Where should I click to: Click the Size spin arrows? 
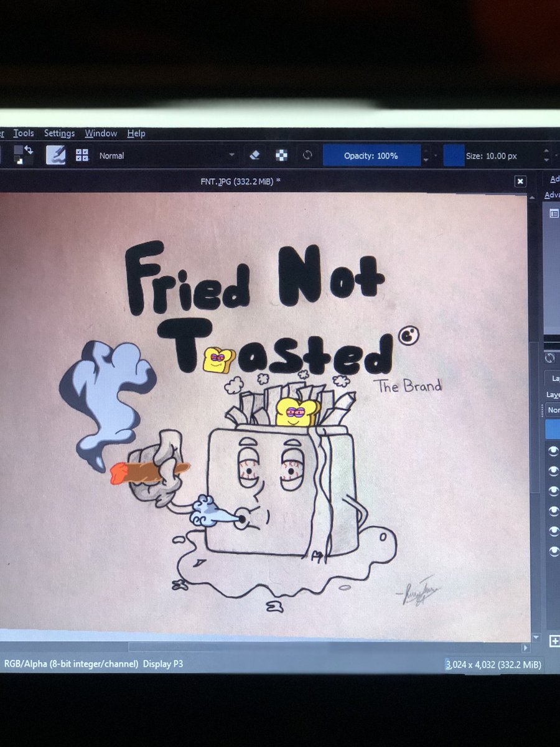pos(546,156)
